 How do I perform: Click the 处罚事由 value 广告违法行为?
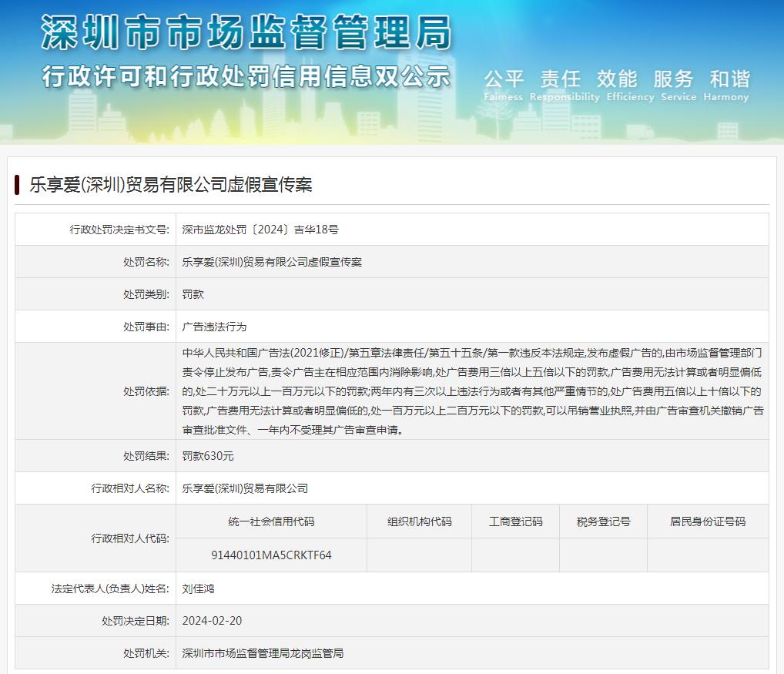(214, 327)
